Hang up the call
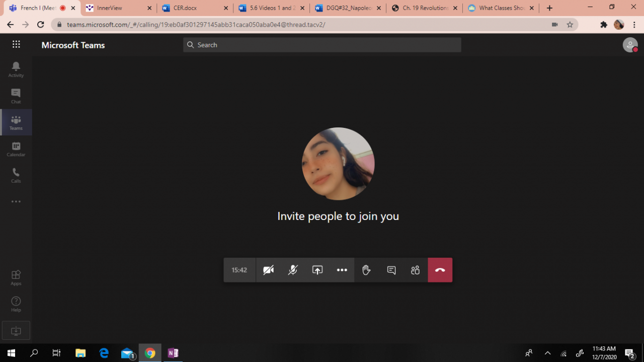 tap(440, 270)
